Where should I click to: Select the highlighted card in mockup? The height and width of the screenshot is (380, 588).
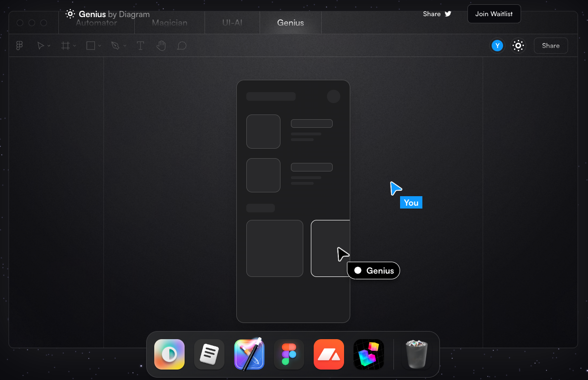(330, 248)
